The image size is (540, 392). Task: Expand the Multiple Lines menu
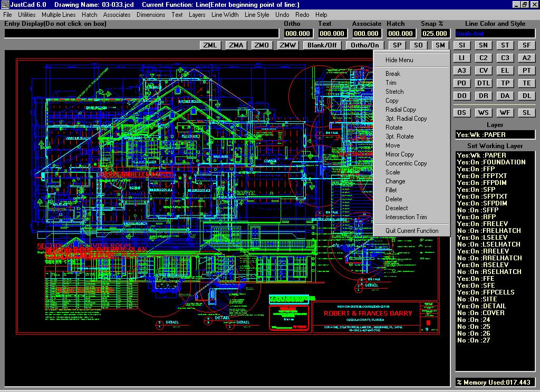[x=59, y=15]
